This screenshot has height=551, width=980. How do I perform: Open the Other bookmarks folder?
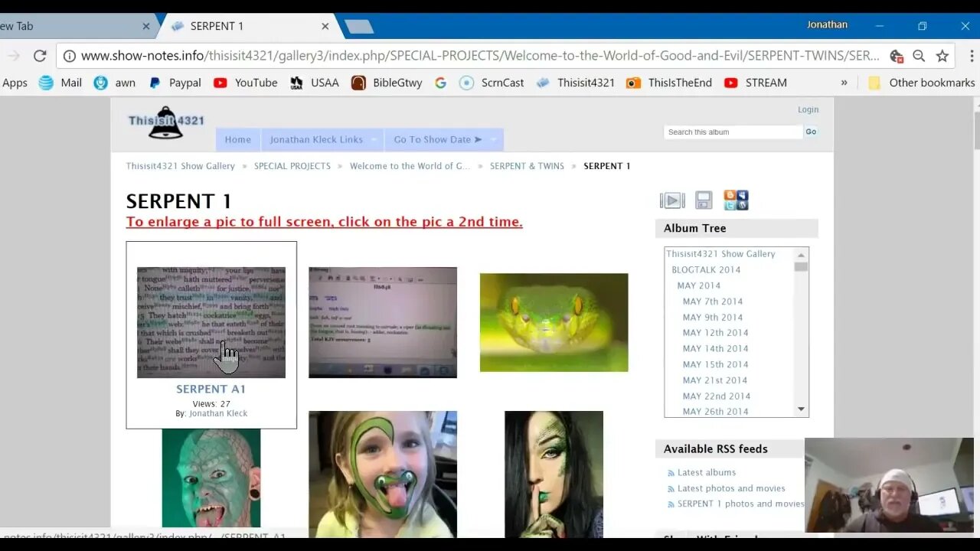(922, 83)
